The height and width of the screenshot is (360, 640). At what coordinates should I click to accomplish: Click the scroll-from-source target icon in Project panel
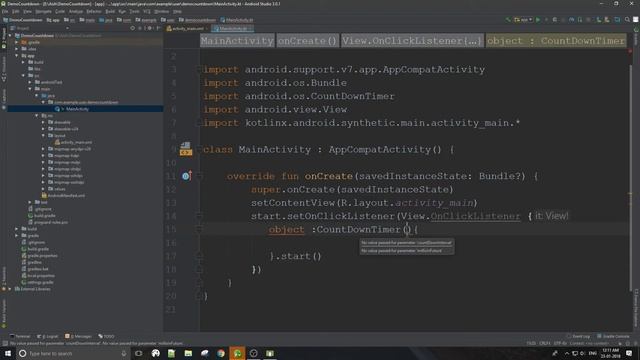(132, 28)
